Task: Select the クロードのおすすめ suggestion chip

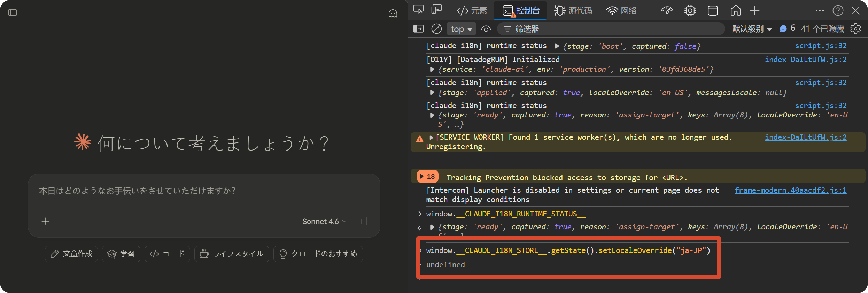Action: [x=318, y=254]
